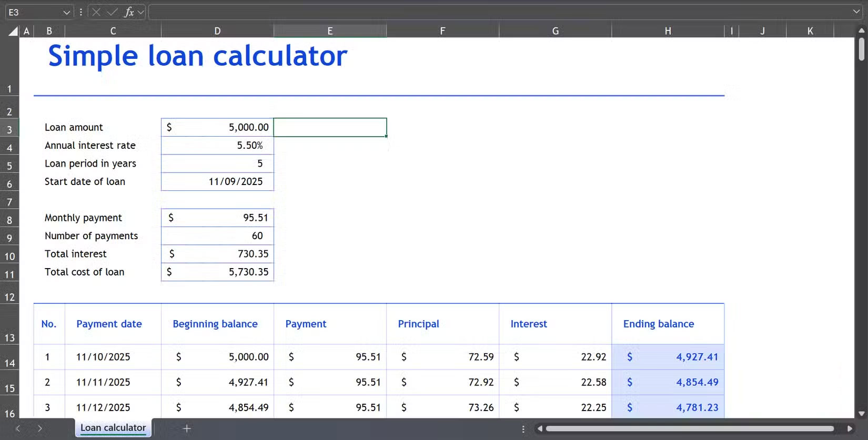
Task: Click the Insert Function fx icon
Action: pyautogui.click(x=128, y=12)
